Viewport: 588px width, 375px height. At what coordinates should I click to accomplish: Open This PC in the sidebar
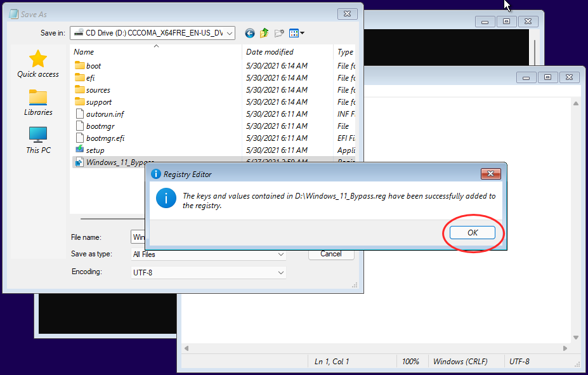(38, 140)
